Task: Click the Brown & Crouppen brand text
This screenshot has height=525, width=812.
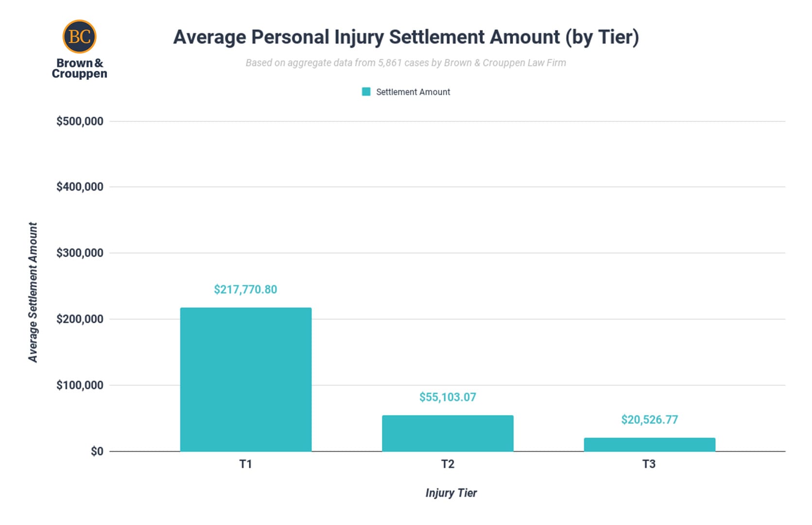Action: (x=79, y=69)
